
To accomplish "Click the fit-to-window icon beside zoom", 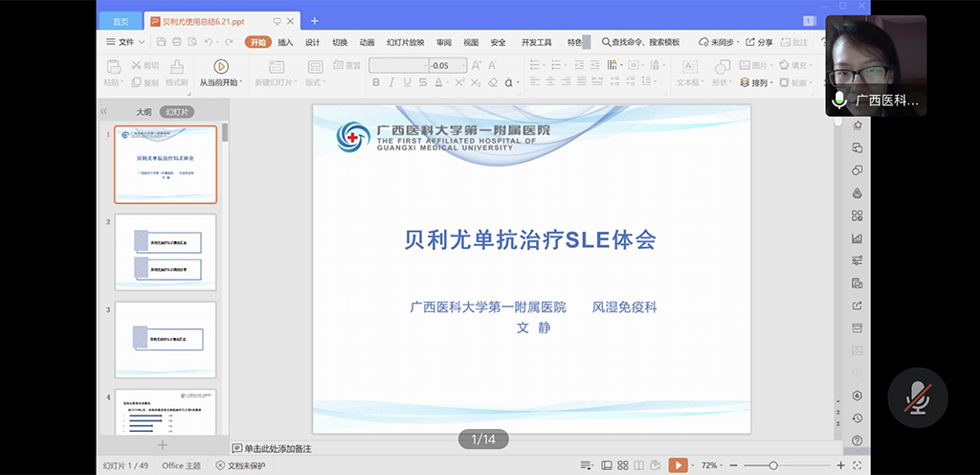I will (x=857, y=465).
